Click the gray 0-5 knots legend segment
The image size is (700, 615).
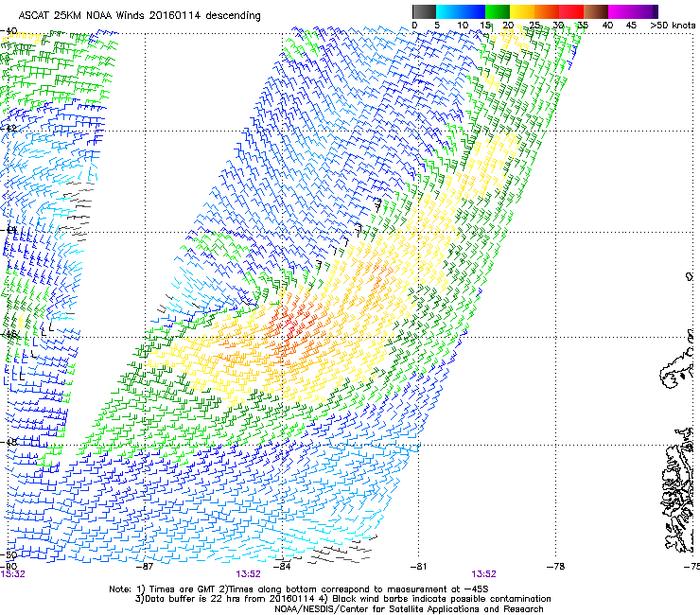[x=424, y=11]
